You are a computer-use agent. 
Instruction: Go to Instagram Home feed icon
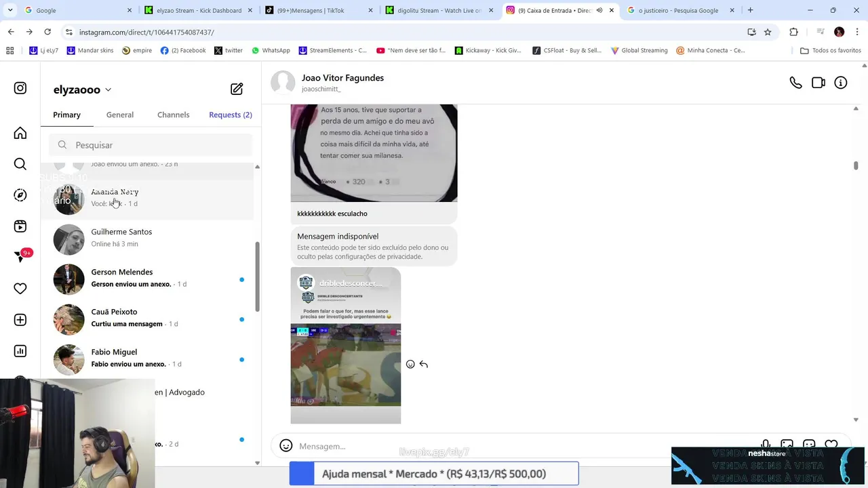(x=20, y=133)
